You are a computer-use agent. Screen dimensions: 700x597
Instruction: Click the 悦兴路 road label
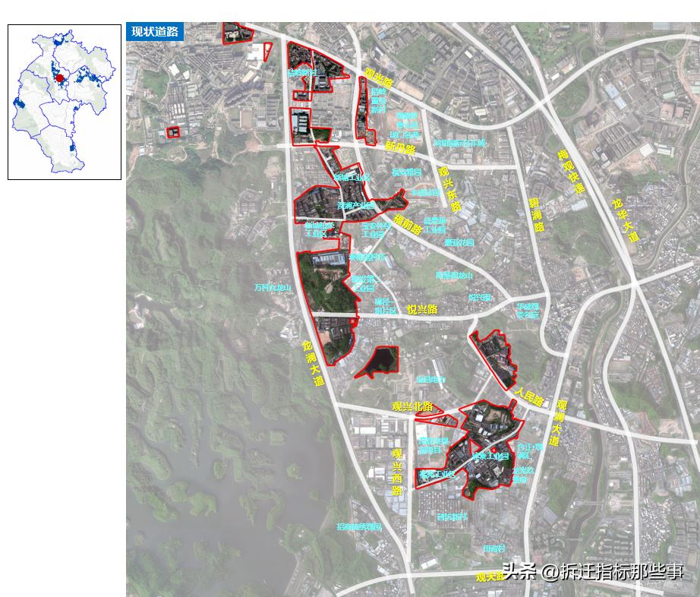point(421,309)
